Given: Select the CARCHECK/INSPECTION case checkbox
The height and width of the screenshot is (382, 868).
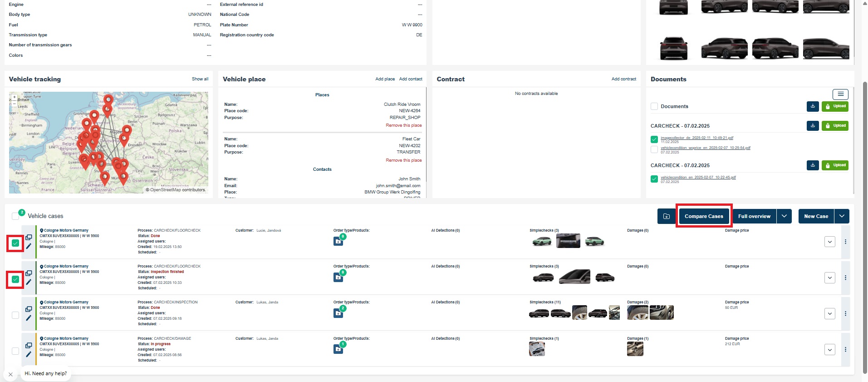Looking at the screenshot, I should click(15, 315).
